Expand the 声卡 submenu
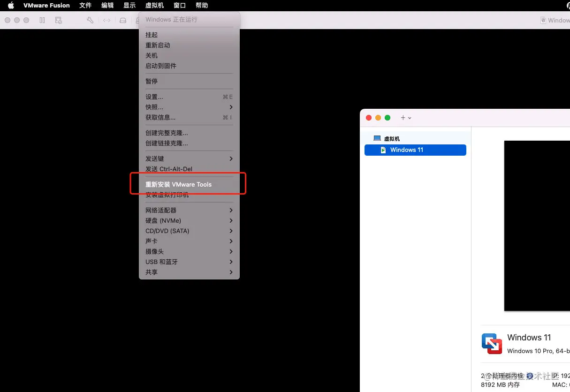 pos(189,241)
